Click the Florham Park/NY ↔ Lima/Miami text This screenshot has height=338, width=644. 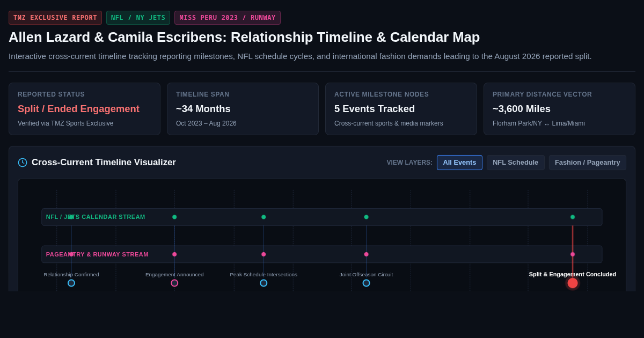[539, 123]
